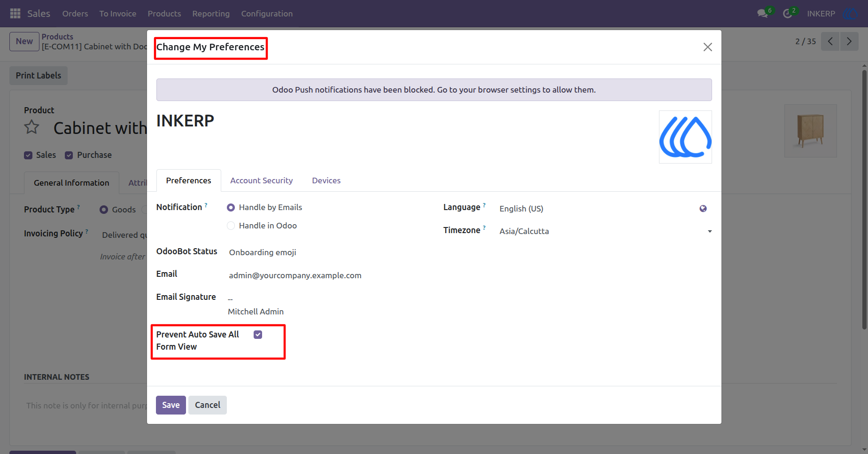The height and width of the screenshot is (454, 868).
Task: Open the Configuration menu
Action: click(x=267, y=14)
